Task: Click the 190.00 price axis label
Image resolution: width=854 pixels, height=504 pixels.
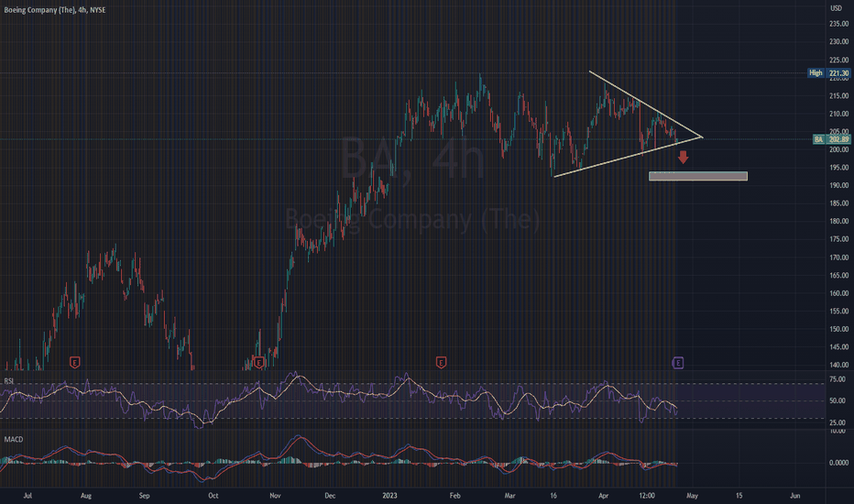Action: [838, 185]
